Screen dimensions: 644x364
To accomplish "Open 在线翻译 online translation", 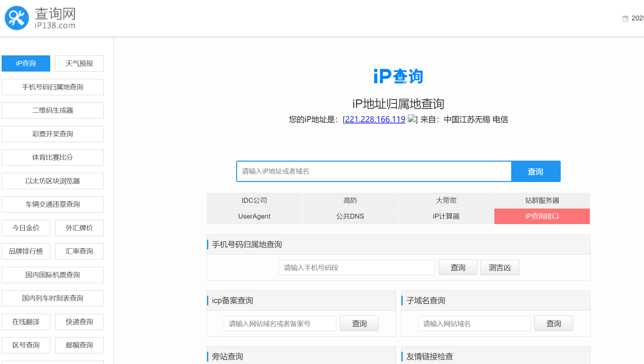I will pos(26,322).
